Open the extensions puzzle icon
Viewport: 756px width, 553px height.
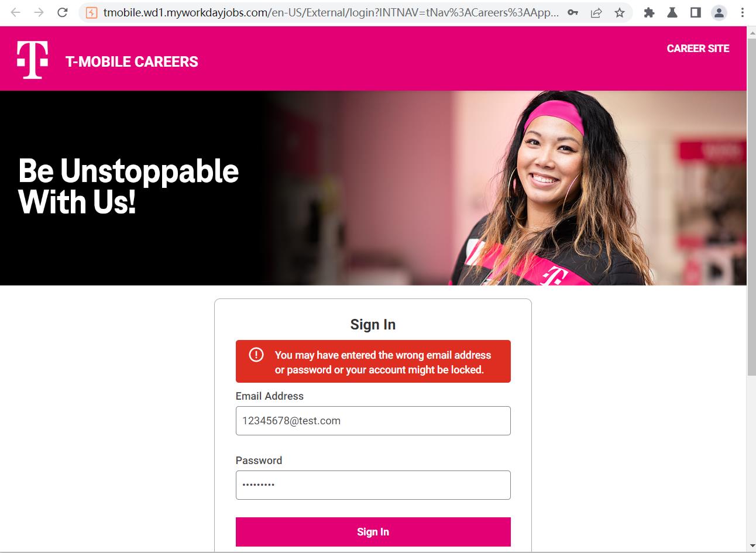tap(649, 12)
